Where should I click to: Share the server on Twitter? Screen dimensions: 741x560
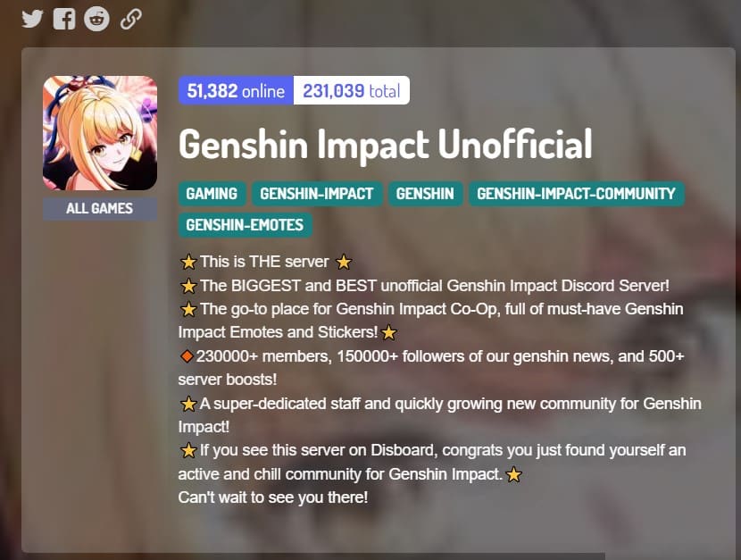pyautogui.click(x=32, y=20)
